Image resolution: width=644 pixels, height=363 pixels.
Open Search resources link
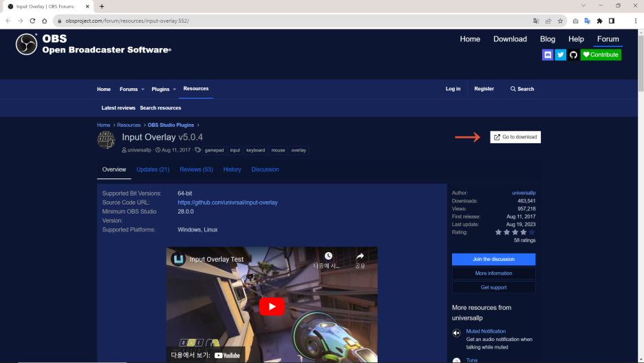tap(160, 107)
